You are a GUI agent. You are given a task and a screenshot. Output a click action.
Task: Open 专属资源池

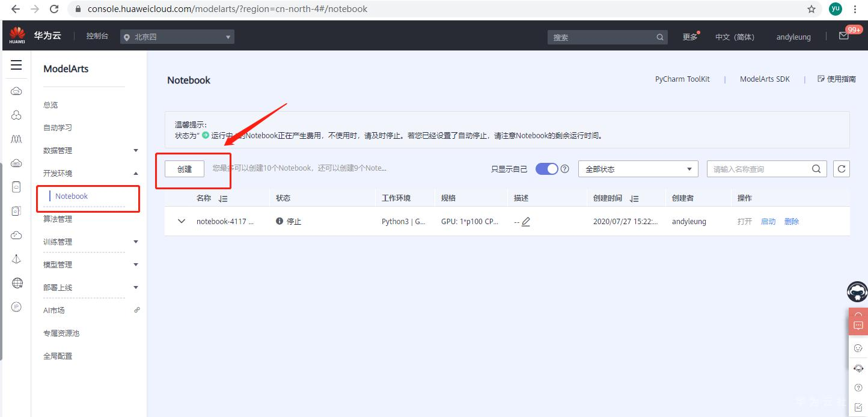point(61,333)
